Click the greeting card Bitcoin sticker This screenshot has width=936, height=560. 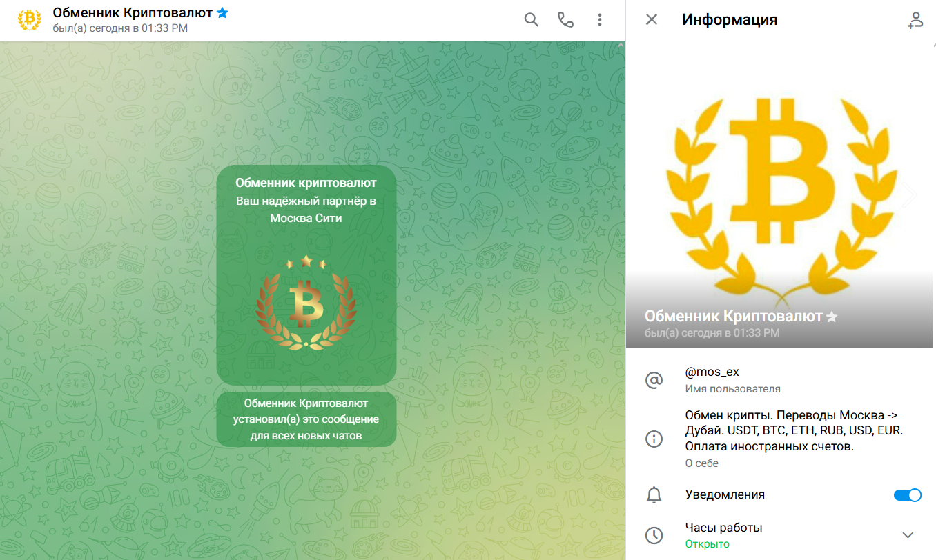click(x=305, y=303)
